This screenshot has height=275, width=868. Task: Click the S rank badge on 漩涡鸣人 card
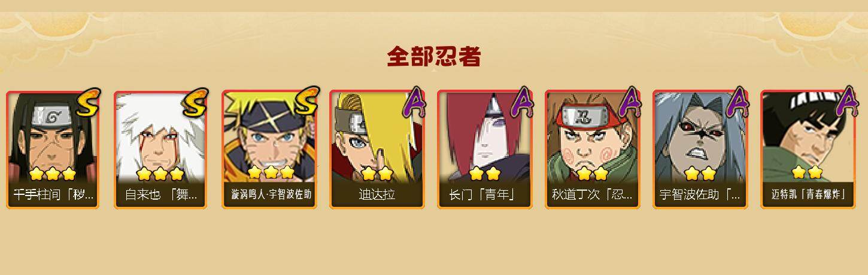point(304,102)
